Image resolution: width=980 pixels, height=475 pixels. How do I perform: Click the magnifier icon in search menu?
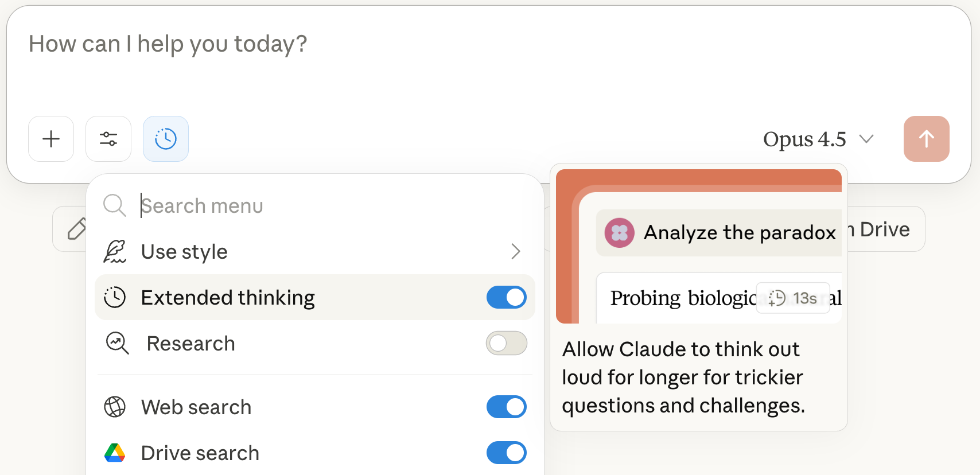coord(115,205)
